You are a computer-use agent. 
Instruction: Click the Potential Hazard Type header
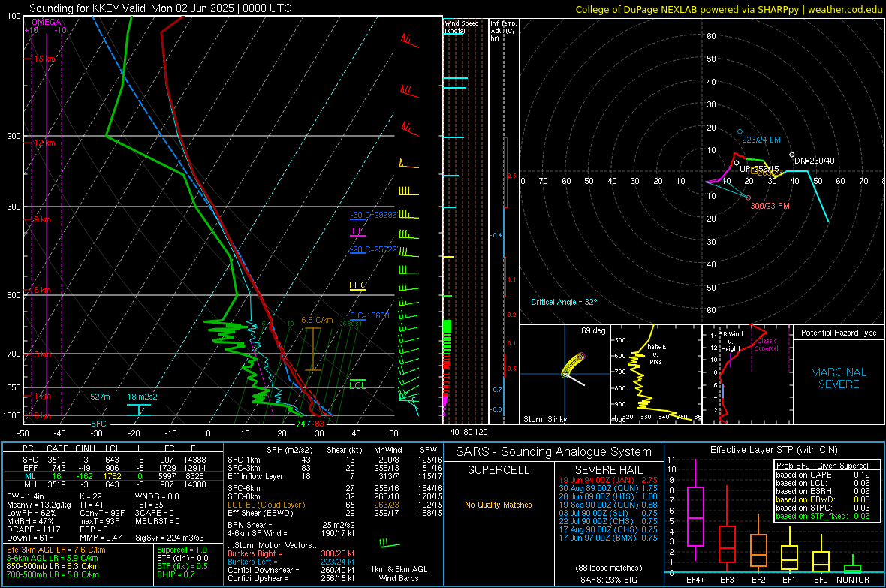tap(839, 333)
